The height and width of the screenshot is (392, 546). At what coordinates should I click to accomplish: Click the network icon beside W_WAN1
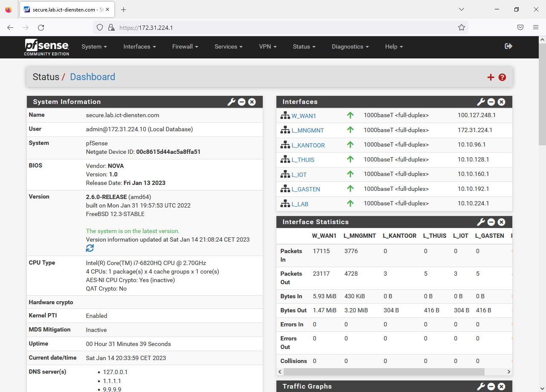pyautogui.click(x=285, y=115)
